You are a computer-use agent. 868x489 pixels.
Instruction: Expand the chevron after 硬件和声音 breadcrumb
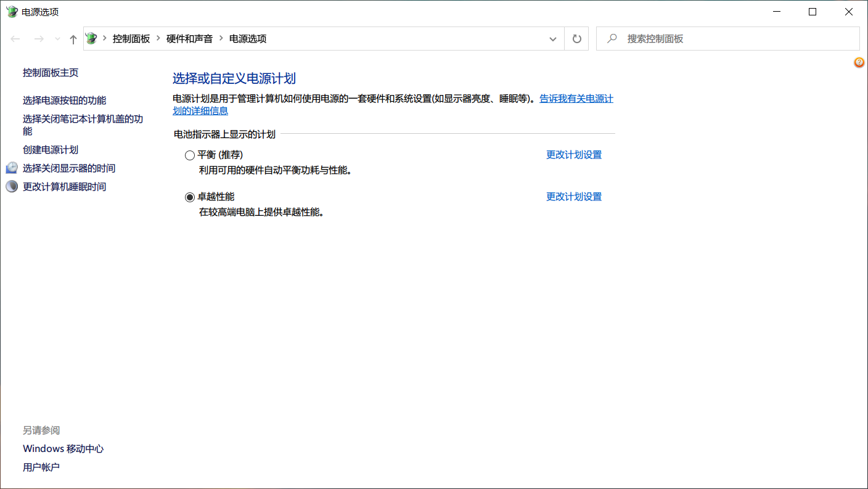221,39
